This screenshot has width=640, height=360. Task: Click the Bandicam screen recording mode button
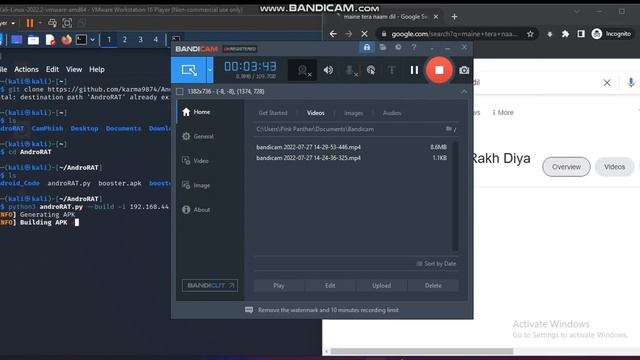189,70
